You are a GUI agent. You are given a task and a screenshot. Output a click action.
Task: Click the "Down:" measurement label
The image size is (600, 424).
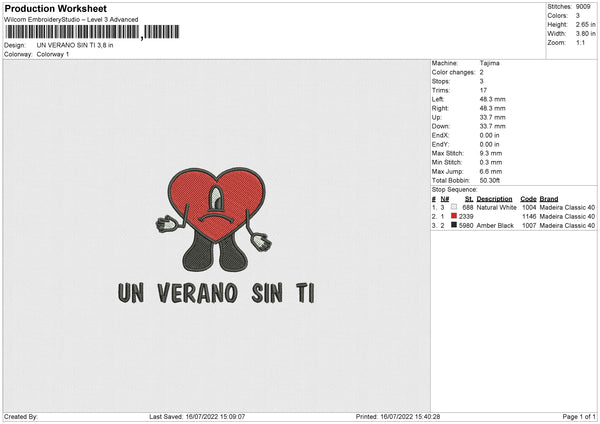point(441,126)
